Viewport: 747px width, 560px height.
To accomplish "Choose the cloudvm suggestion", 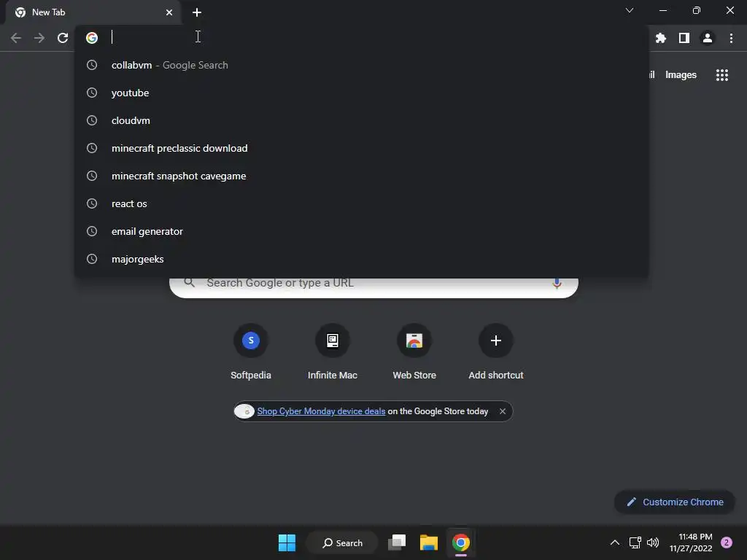I will (x=362, y=120).
